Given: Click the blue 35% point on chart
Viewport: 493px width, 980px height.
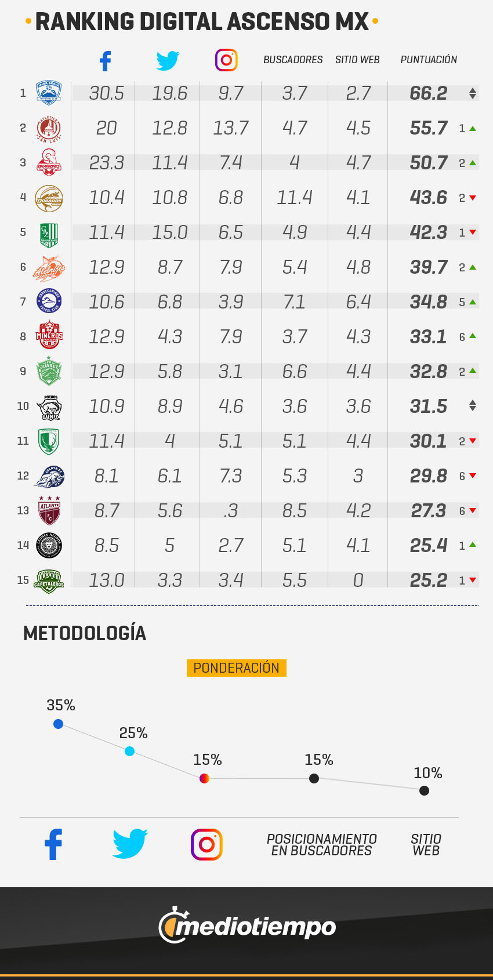Looking at the screenshot, I should (58, 724).
